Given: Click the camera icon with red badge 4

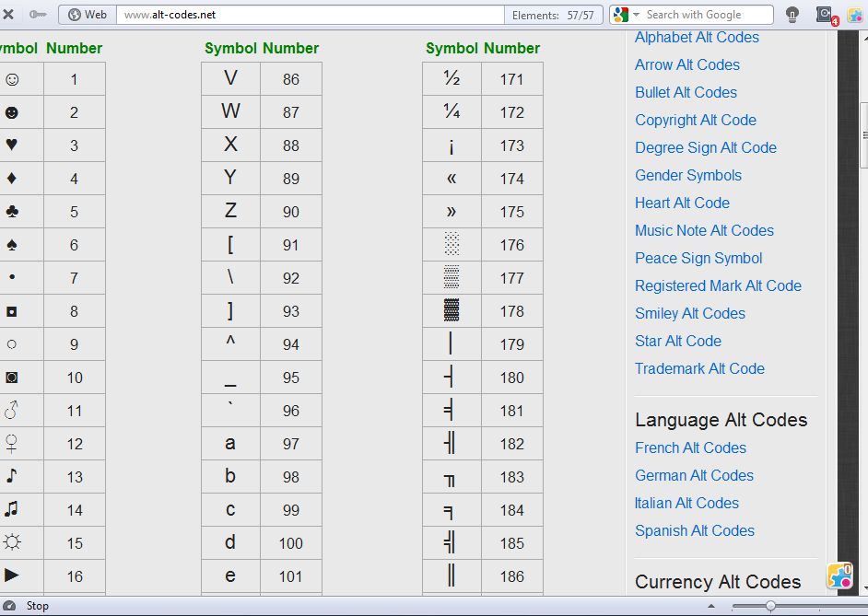Looking at the screenshot, I should (823, 15).
